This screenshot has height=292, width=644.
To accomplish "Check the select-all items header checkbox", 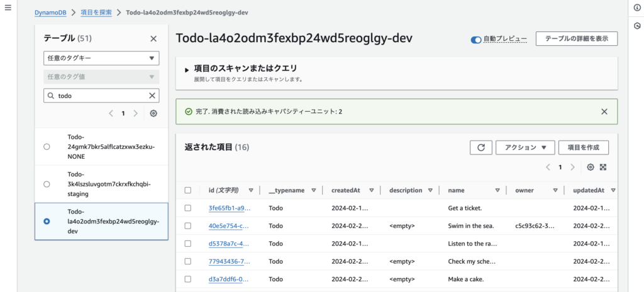I will 187,190.
